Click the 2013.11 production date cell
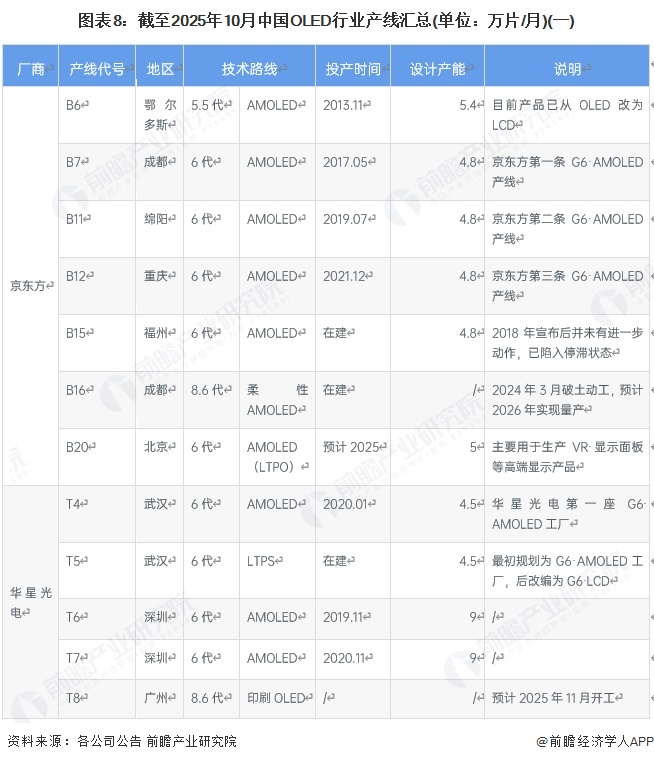Image resolution: width=654 pixels, height=762 pixels. coord(345,105)
